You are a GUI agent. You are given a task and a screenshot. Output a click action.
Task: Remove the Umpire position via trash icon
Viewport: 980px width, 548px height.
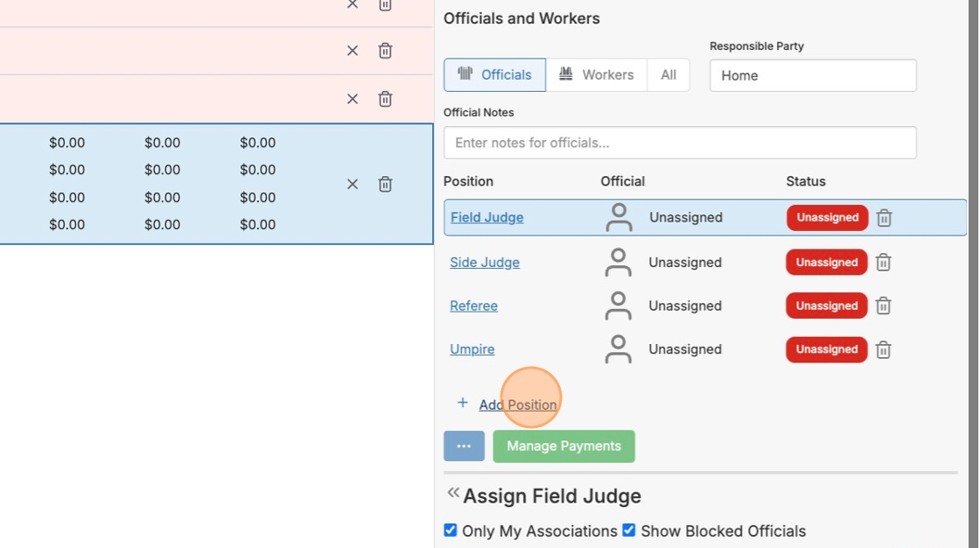884,349
